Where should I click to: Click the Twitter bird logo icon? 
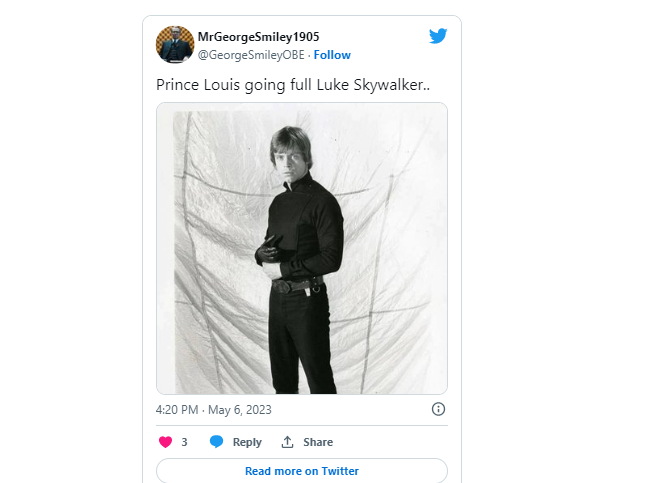438,36
